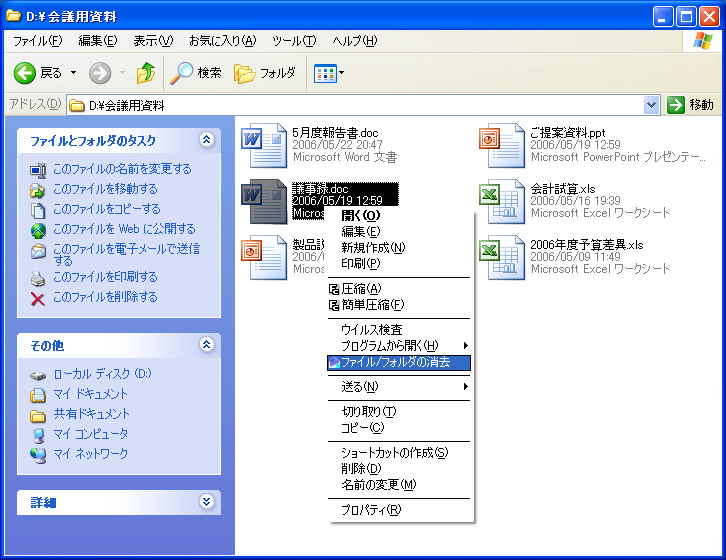Expand the プログラムから開く submenu arrow
The image size is (726, 560).
(466, 346)
